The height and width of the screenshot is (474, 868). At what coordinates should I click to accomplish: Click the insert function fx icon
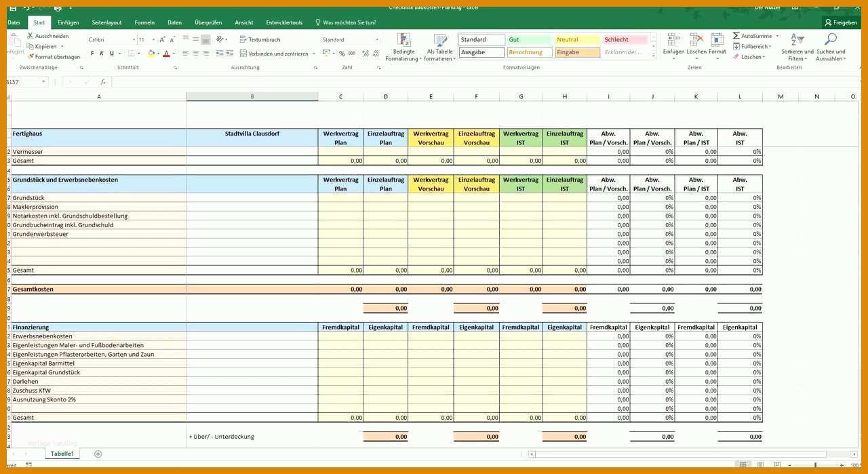[x=102, y=81]
